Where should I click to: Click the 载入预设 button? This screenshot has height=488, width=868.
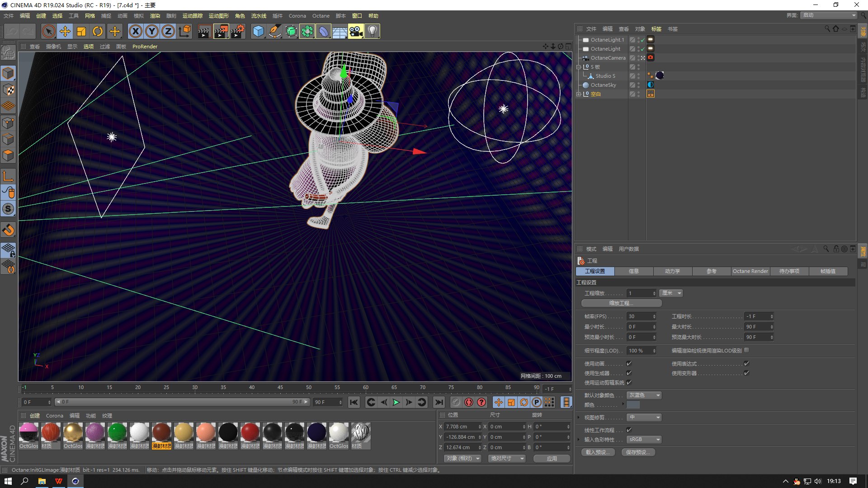(x=598, y=452)
